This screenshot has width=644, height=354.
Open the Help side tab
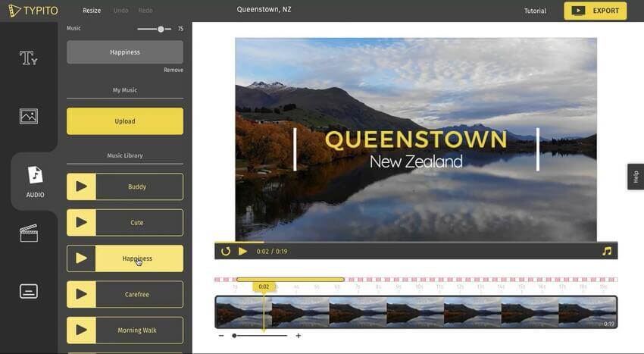click(x=636, y=177)
